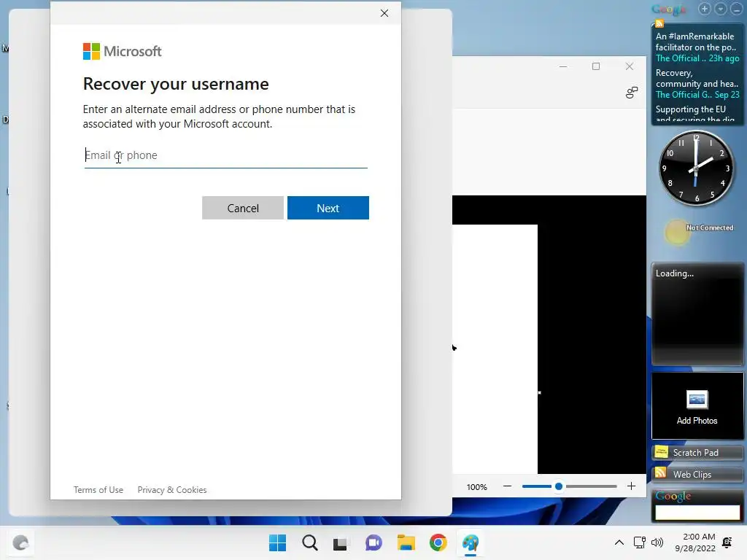
Task: Show hidden system tray icons
Action: [619, 542]
